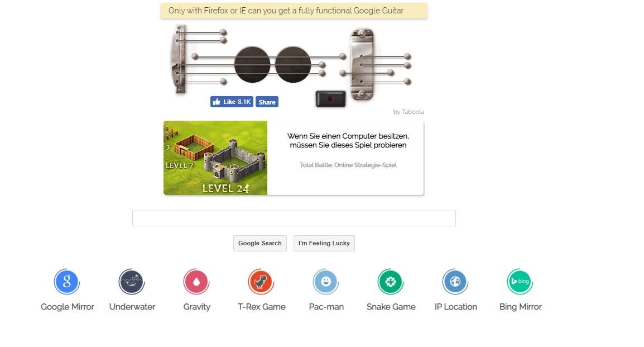Open the Total Battle: Online Strategie-Spiel link
This screenshot has width=644, height=347.
pos(348,165)
